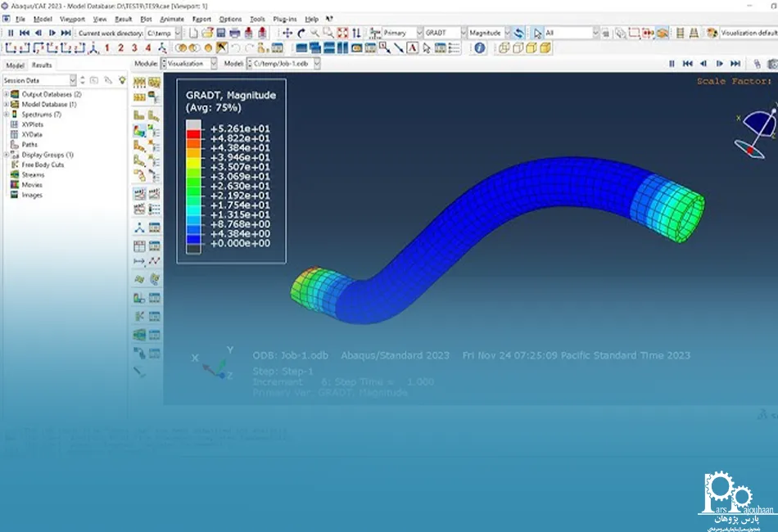Click the Magnify View zoom icon

tap(314, 34)
